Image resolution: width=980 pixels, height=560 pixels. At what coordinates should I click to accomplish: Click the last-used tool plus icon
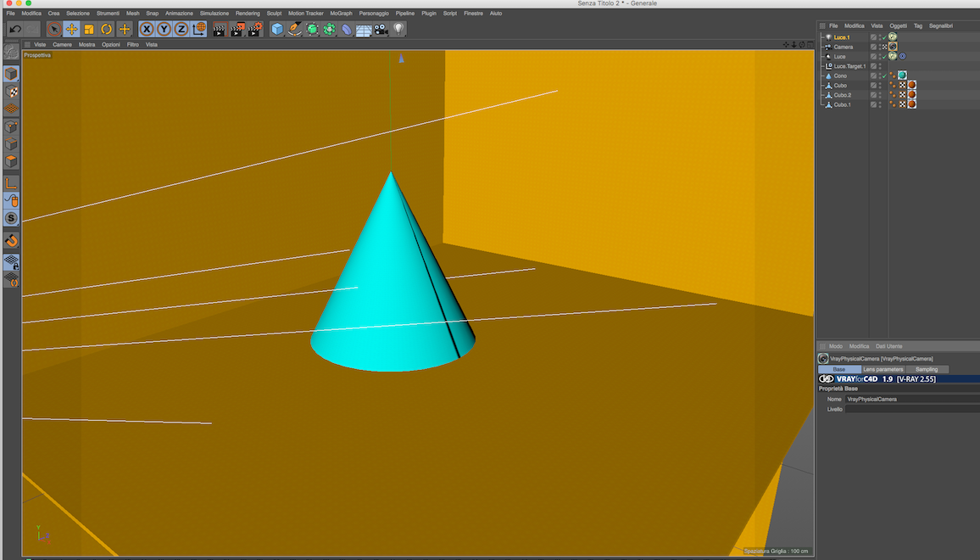tap(125, 29)
